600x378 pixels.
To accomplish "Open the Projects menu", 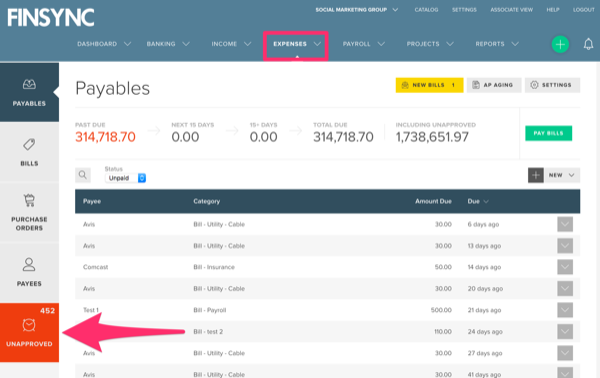I will [x=430, y=44].
